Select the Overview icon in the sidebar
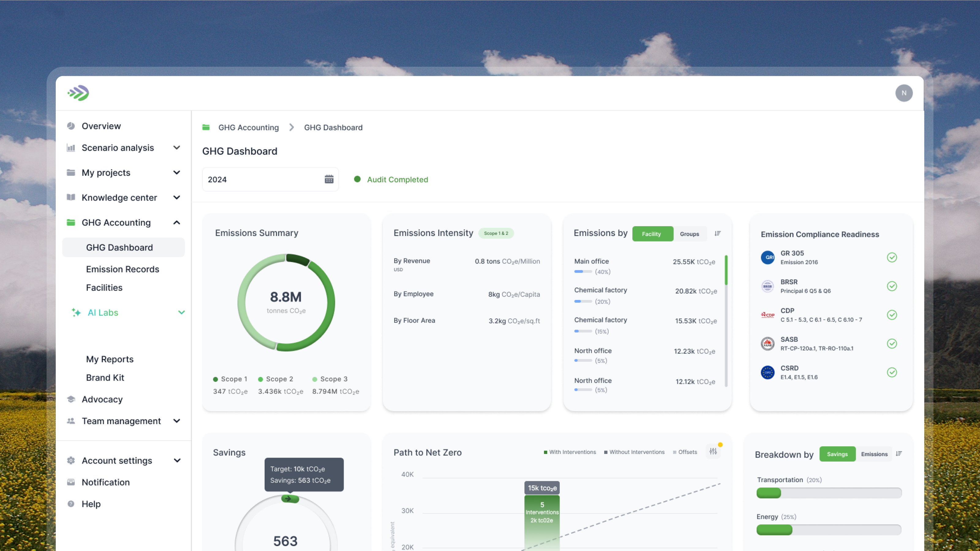 coord(71,126)
